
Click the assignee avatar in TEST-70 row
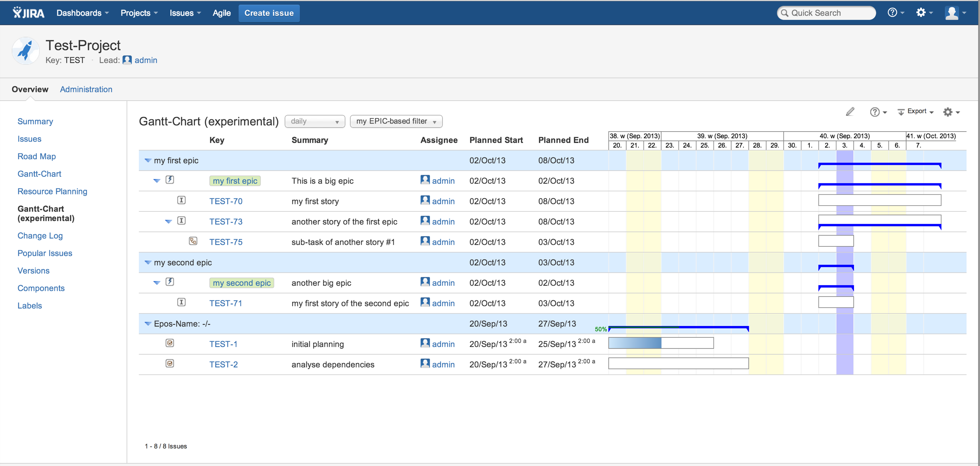click(x=425, y=200)
